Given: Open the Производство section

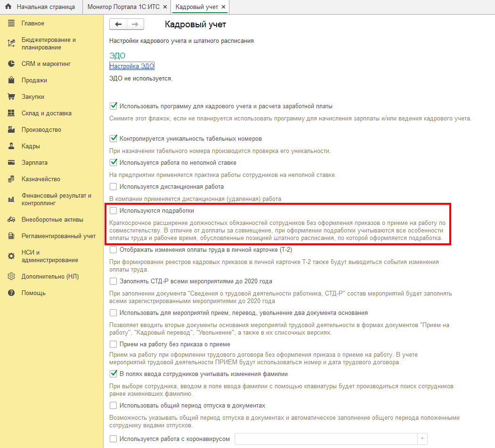Looking at the screenshot, I should tap(41, 130).
